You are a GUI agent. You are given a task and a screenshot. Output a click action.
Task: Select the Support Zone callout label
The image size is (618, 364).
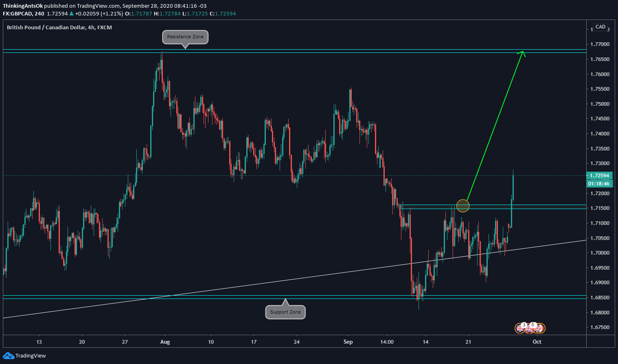point(285,312)
